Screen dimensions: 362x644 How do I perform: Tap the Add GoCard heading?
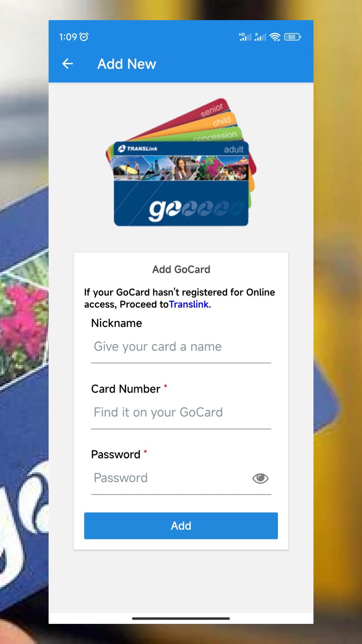pyautogui.click(x=181, y=269)
